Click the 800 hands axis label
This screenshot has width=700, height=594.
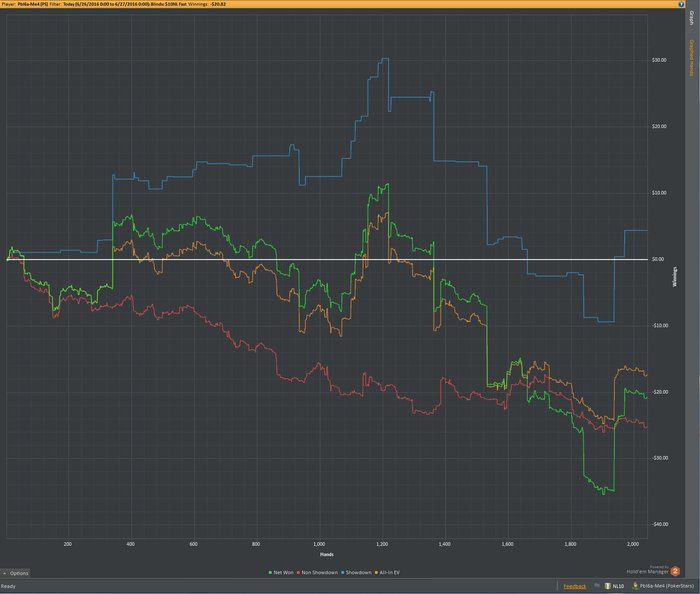[256, 544]
